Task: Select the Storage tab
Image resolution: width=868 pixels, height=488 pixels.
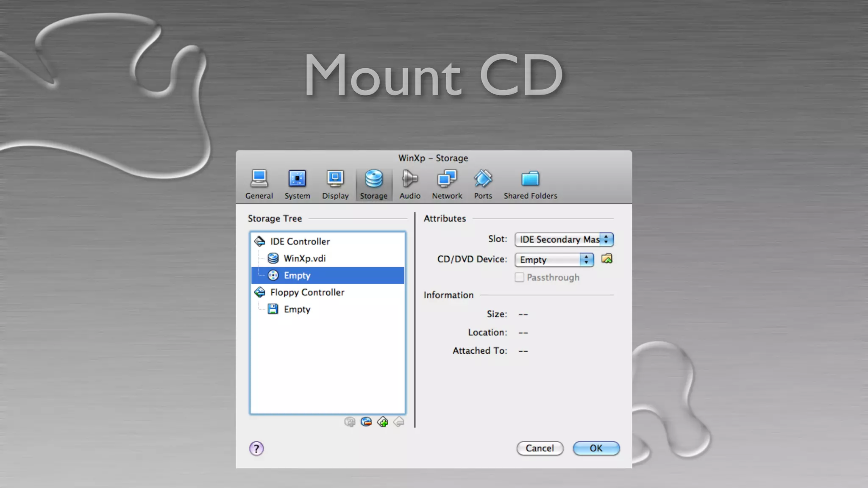Action: pos(374,185)
